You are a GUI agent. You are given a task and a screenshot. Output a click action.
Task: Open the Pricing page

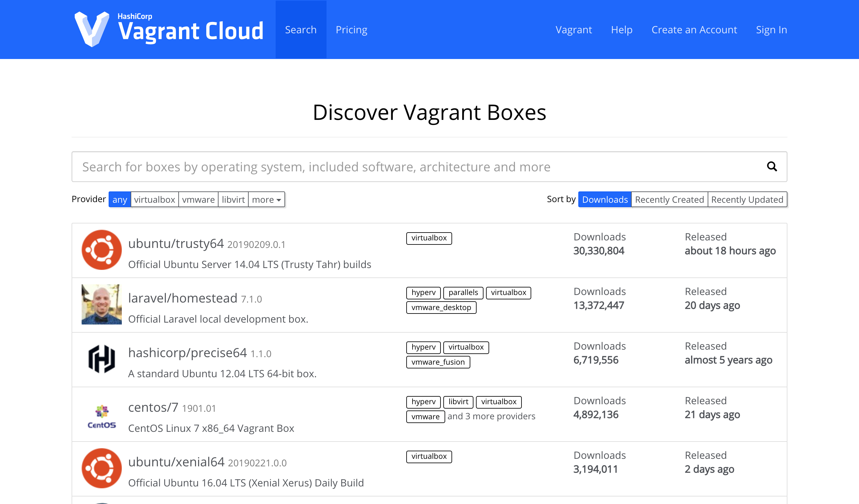point(351,29)
